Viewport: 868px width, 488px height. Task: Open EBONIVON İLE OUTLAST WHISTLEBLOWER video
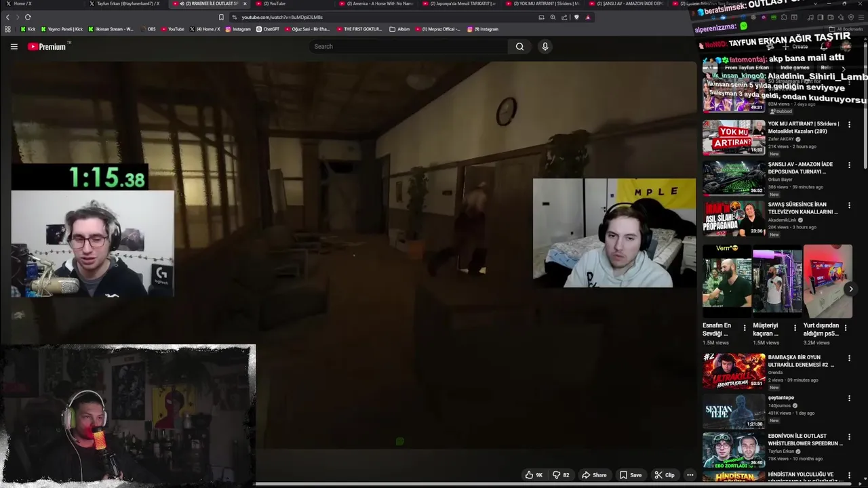[734, 451]
